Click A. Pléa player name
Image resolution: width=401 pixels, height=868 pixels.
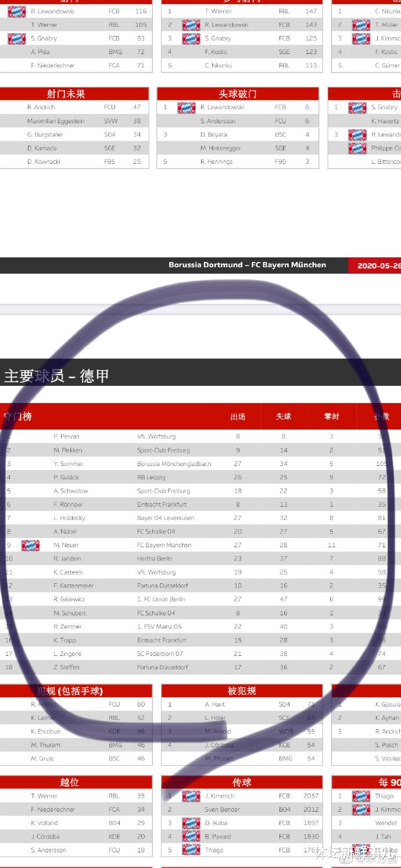point(40,52)
